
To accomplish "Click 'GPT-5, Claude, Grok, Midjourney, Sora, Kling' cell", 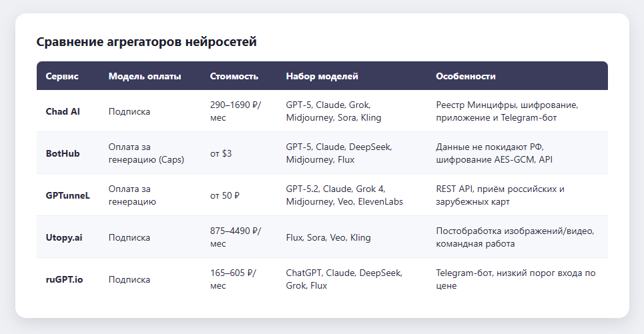I will (x=334, y=111).
